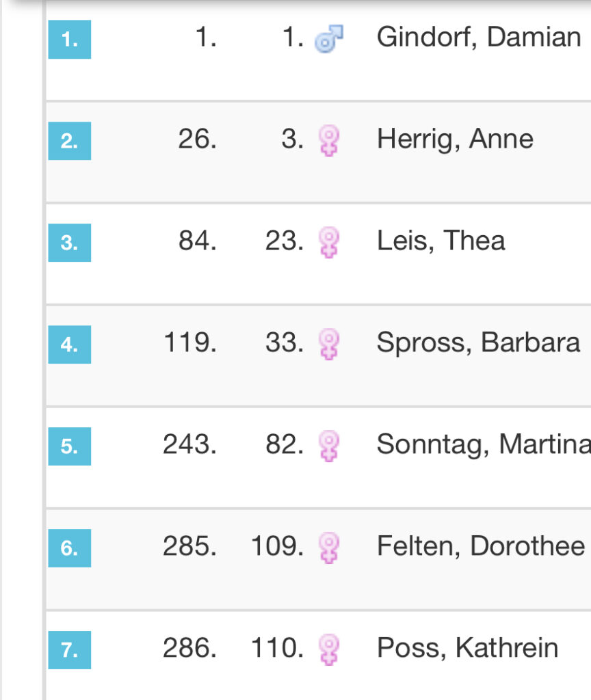The image size is (591, 700).
Task: Click the female icon next to Herrig, Anne
Action: pos(329,141)
